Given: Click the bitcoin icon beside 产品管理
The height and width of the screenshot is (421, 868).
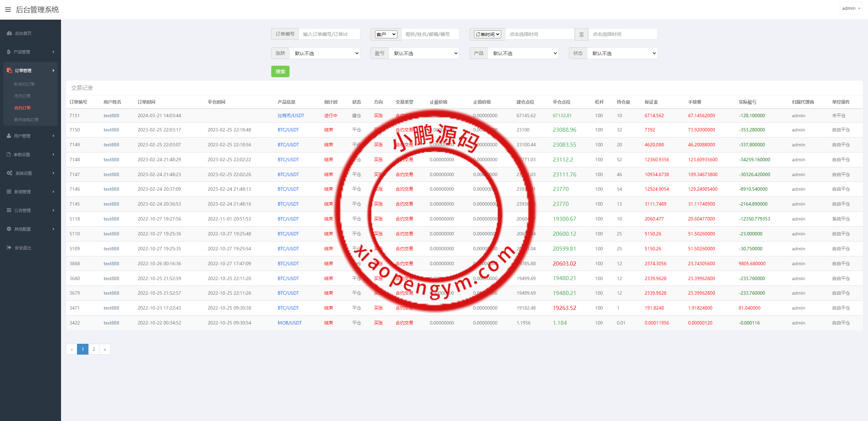Looking at the screenshot, I should tap(9, 52).
